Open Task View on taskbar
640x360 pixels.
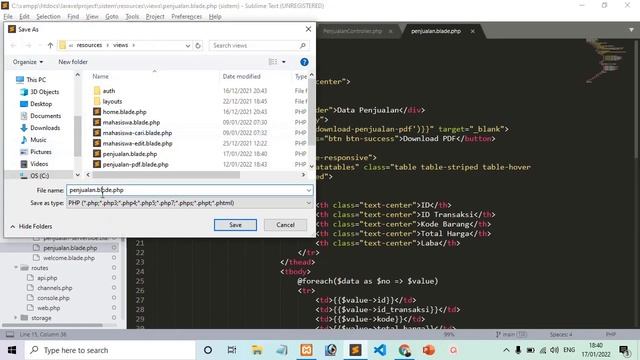pos(232,350)
